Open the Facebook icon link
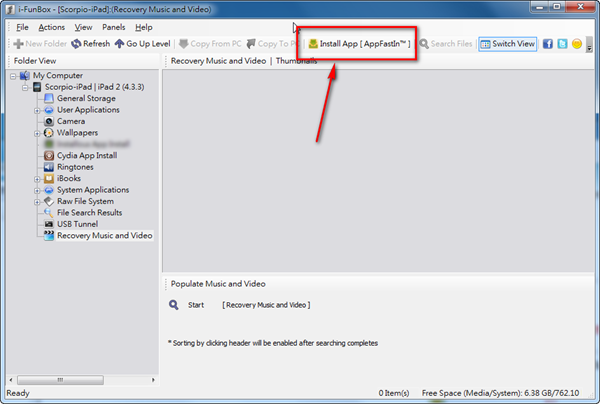Image resolution: width=600 pixels, height=404 pixels. click(x=548, y=44)
